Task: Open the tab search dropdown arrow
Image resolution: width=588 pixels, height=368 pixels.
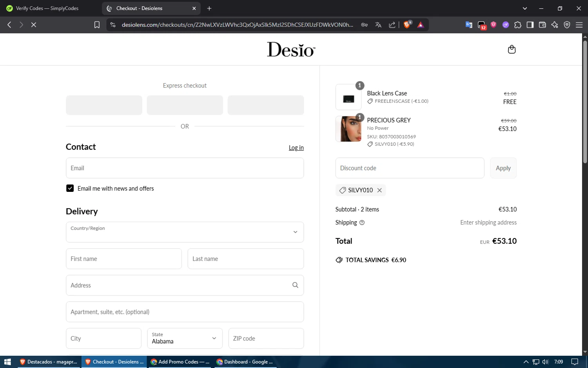Action: pos(525,8)
